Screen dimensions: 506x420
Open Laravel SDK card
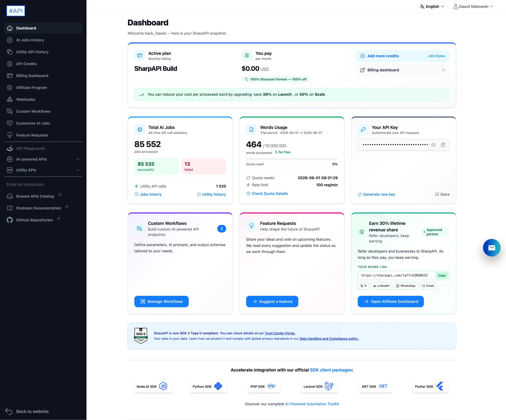(319, 386)
